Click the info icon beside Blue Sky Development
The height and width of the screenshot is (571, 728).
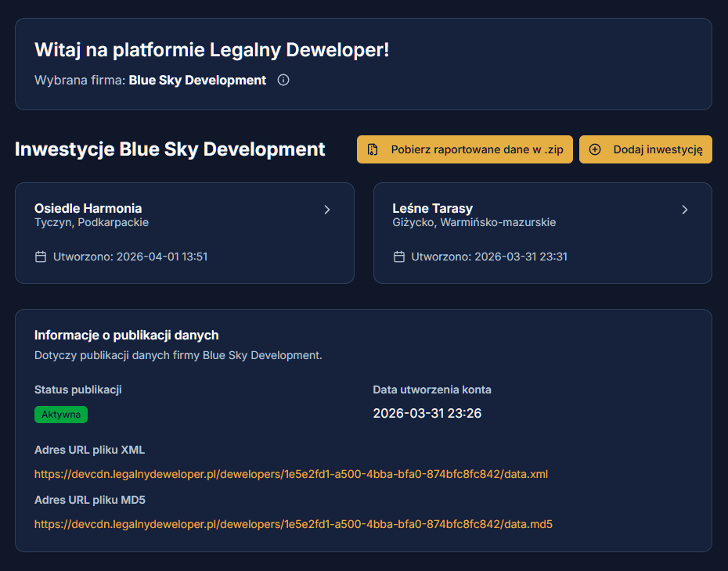283,80
